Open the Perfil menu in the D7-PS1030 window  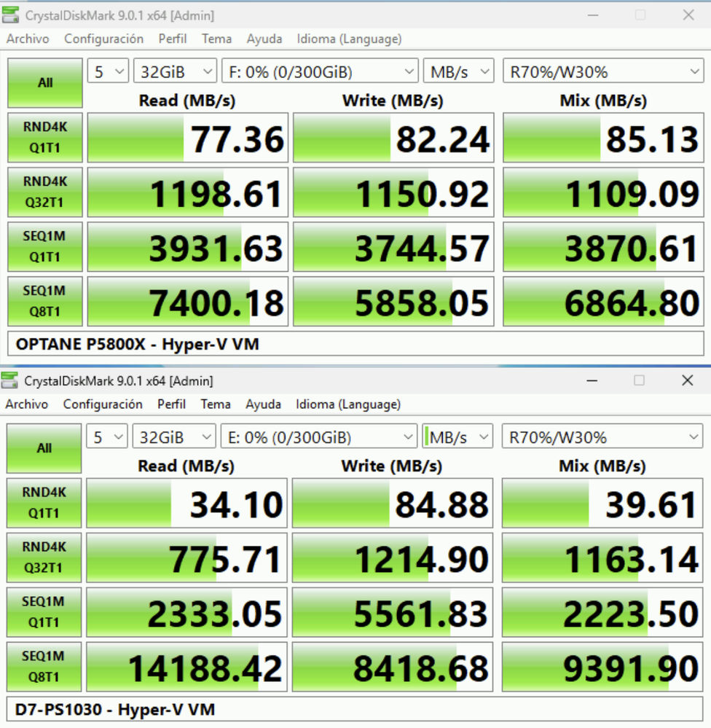tap(172, 404)
